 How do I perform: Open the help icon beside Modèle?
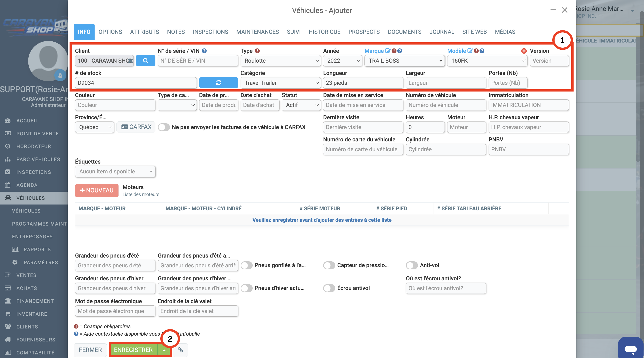pos(482,51)
